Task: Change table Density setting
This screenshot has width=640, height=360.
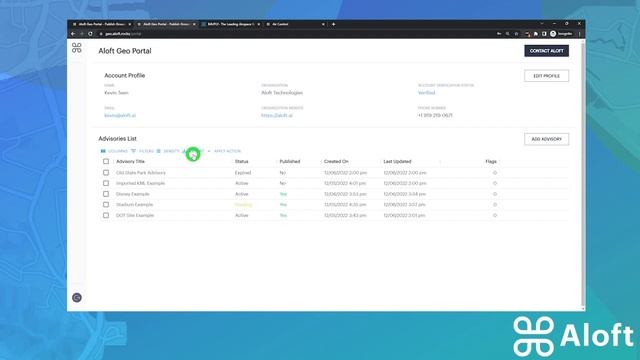Action: point(168,151)
